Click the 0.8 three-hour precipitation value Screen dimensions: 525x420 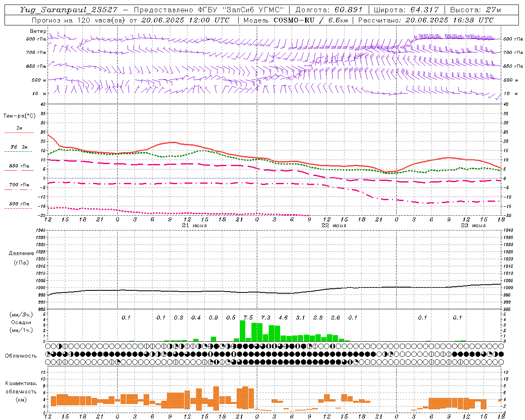(213, 318)
